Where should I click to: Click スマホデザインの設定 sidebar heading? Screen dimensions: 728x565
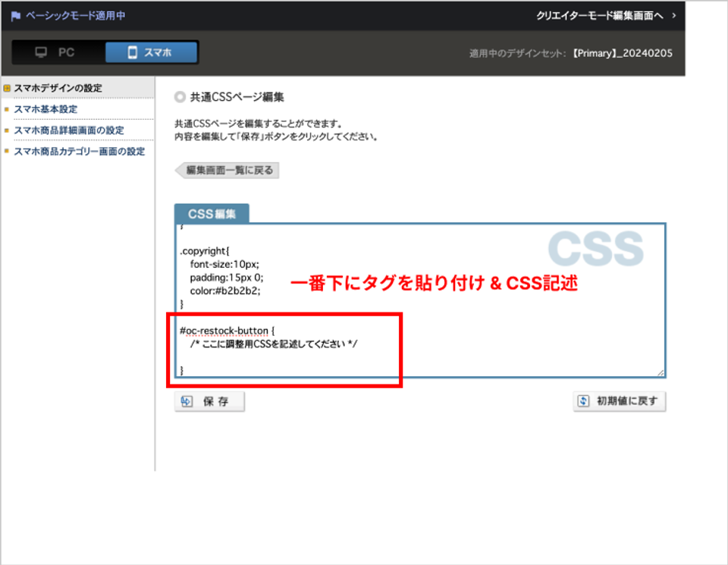pyautogui.click(x=58, y=88)
